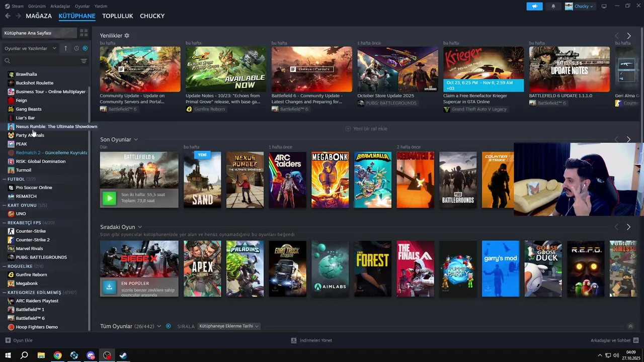Switch to the MAĞAZA tab
Image resolution: width=644 pixels, height=362 pixels.
coord(39,16)
